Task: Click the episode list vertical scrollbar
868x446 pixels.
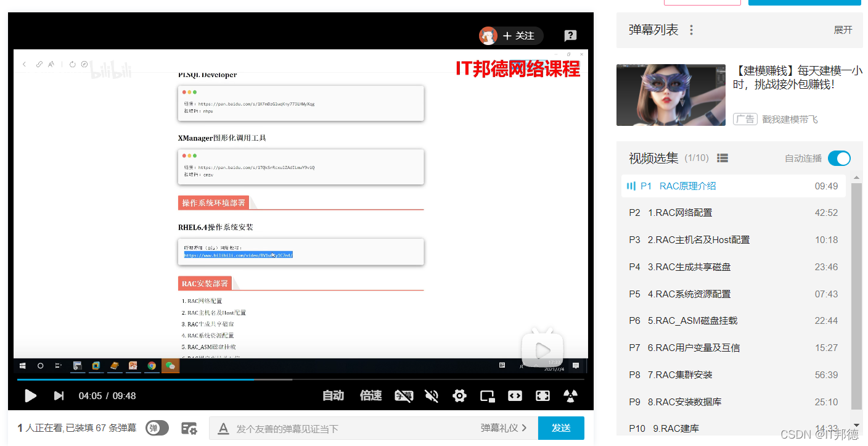Action: point(856,296)
